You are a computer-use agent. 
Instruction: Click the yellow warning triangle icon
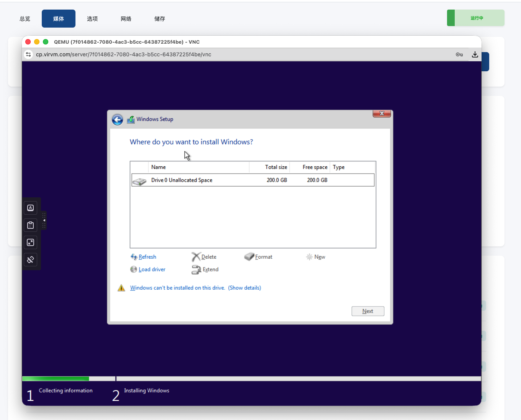pyautogui.click(x=121, y=288)
